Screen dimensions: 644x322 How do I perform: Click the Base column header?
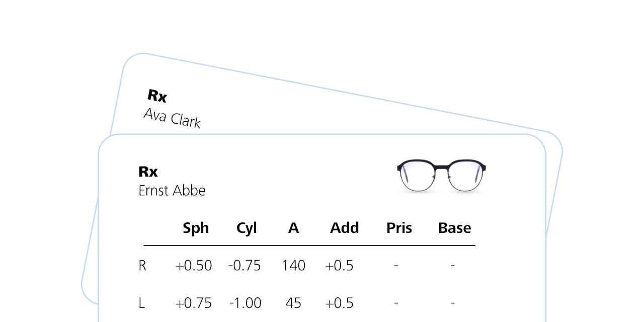click(x=454, y=228)
